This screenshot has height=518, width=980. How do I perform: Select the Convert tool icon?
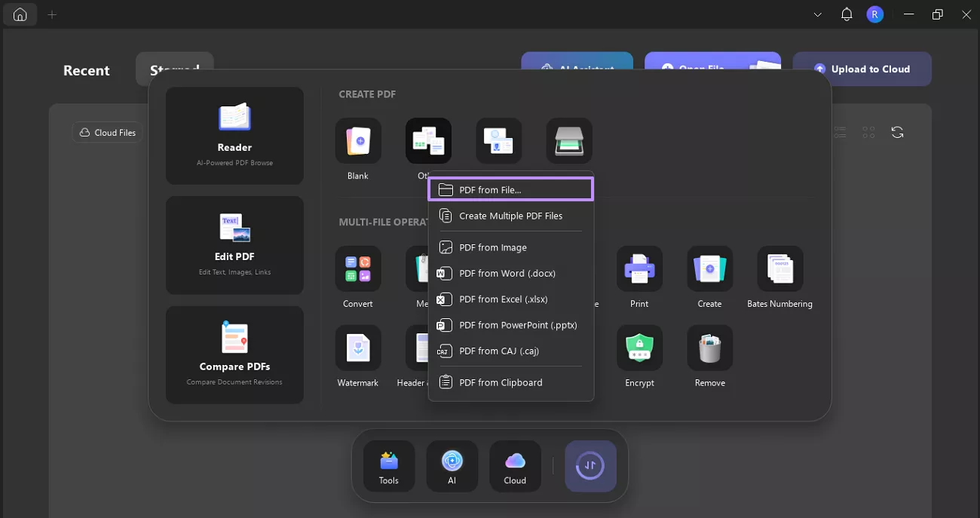[357, 269]
